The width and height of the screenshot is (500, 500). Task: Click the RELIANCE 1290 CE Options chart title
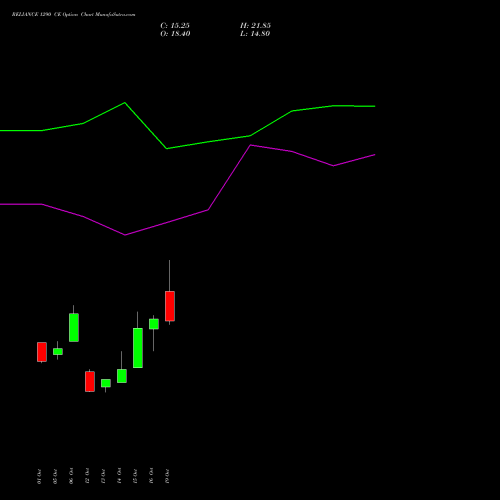[x=73, y=15]
